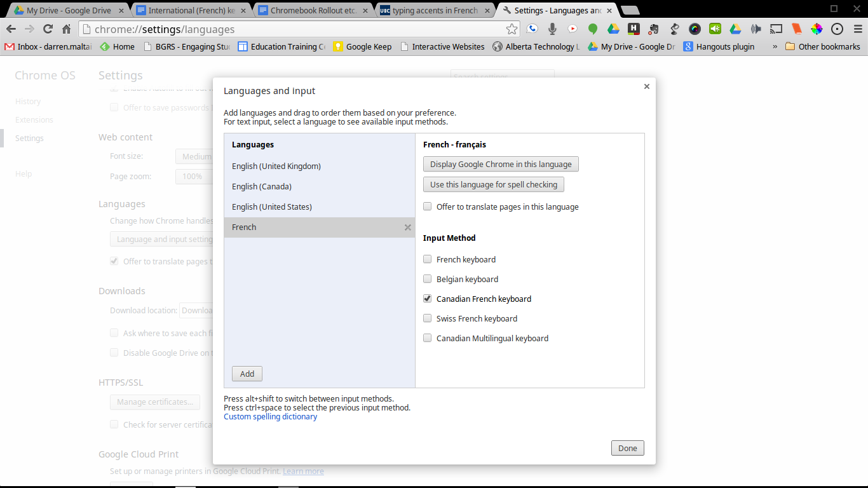Image resolution: width=868 pixels, height=488 pixels.
Task: Open the Font size Medium dropdown
Action: point(194,156)
